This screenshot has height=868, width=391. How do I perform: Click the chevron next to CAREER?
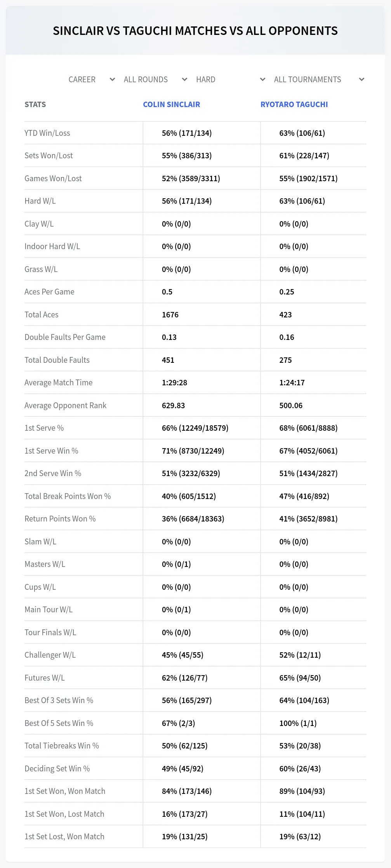click(x=112, y=80)
